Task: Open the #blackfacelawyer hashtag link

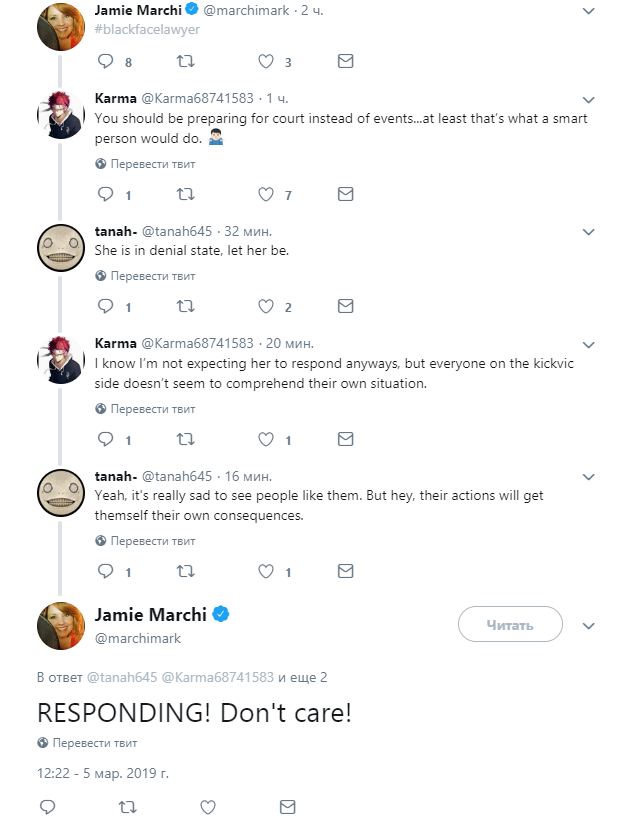Action: pos(147,29)
